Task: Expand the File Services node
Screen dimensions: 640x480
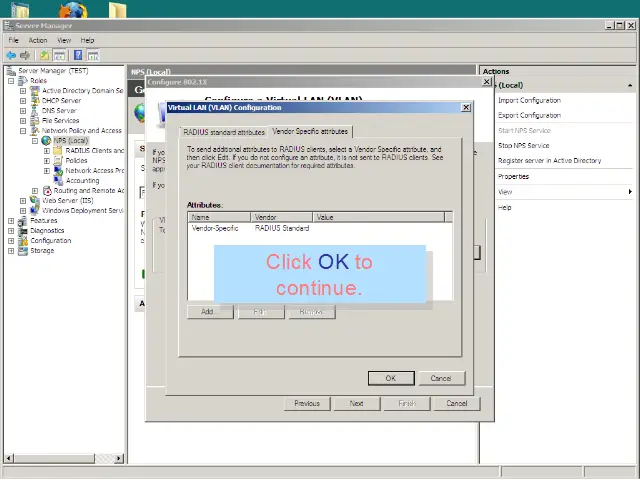Action: click(23, 121)
